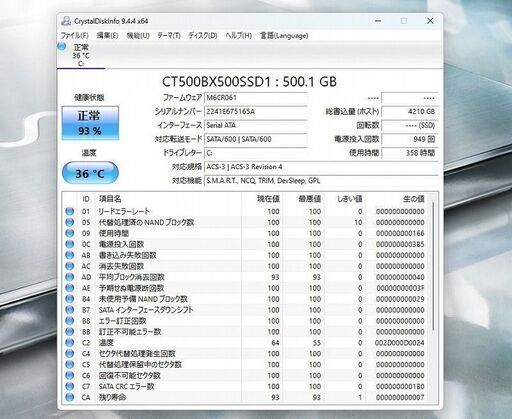This screenshot has width=512, height=419.
Task: Click status orb for row C6 回復不可能セクタ数
Action: point(69,375)
